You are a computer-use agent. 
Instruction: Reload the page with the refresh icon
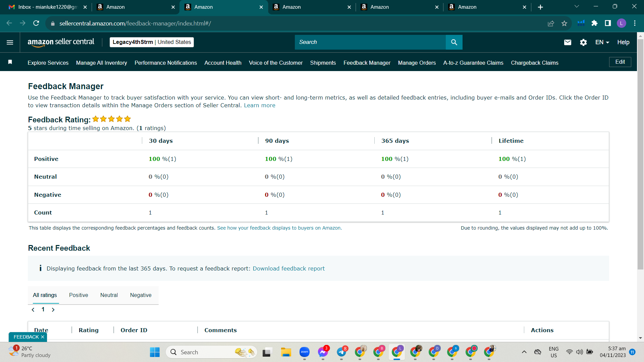pyautogui.click(x=36, y=23)
